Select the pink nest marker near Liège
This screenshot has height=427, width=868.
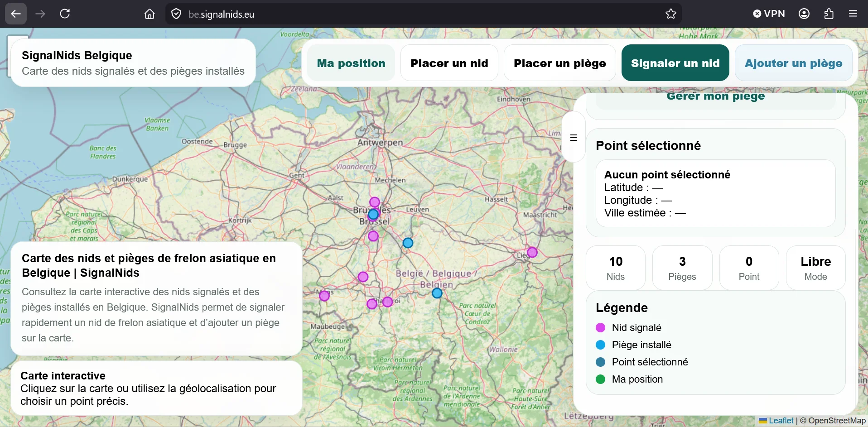pyautogui.click(x=532, y=252)
